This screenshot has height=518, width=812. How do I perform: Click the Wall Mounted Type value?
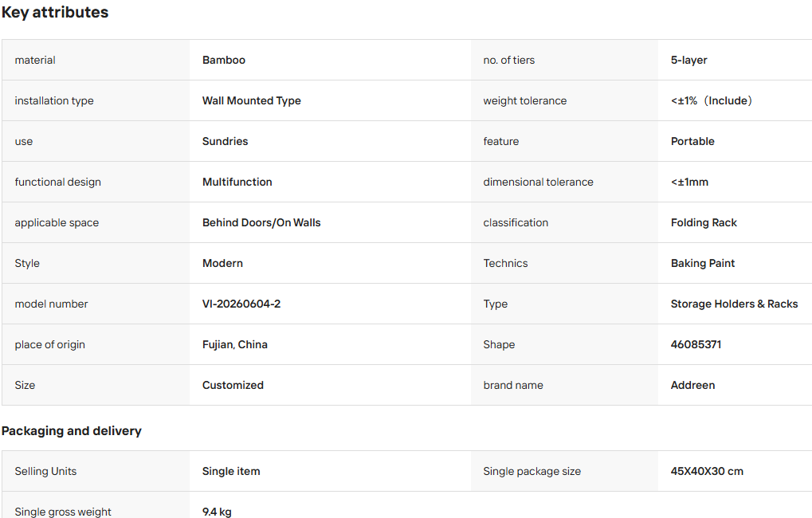pos(252,100)
